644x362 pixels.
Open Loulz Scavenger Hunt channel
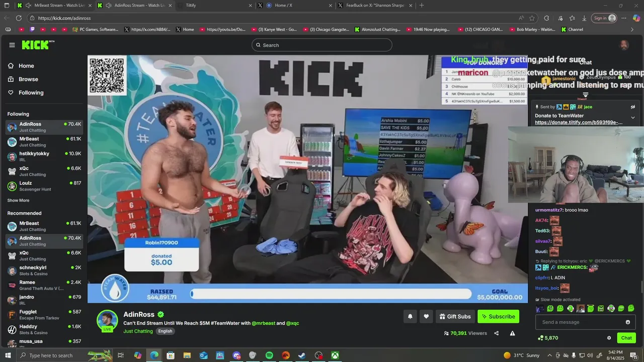click(44, 186)
